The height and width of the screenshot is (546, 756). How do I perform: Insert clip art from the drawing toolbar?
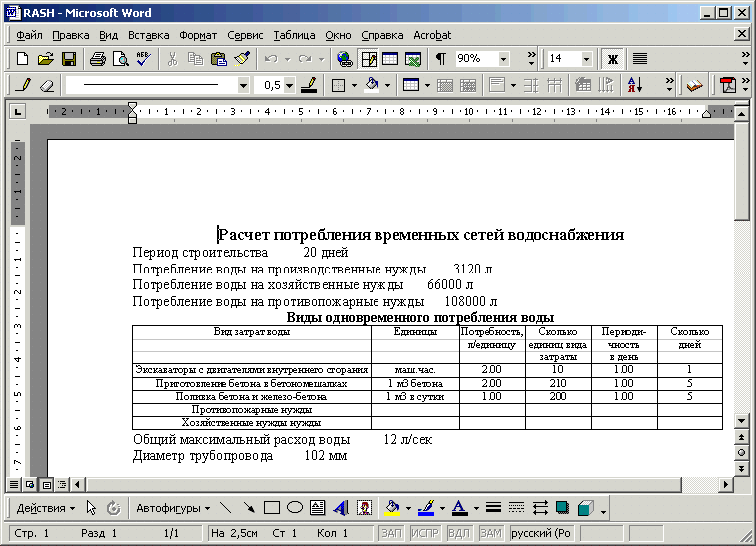(x=364, y=508)
